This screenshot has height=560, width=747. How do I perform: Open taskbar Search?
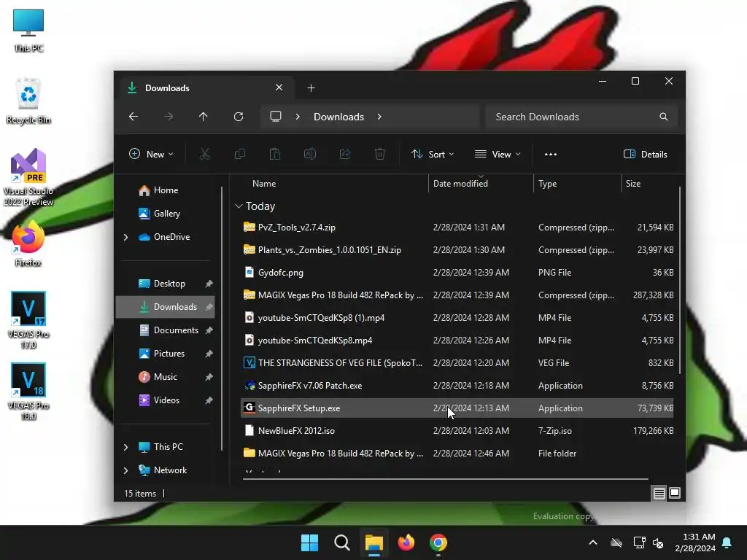(341, 542)
